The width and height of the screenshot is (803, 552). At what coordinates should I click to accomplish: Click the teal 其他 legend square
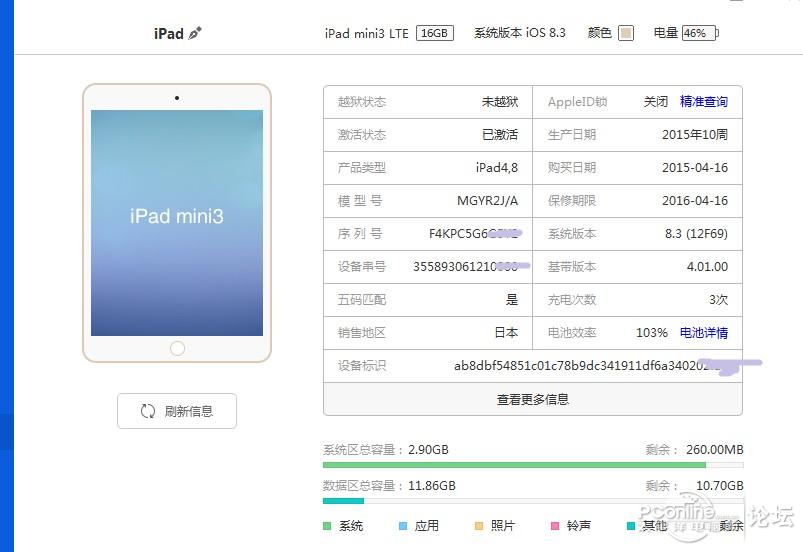click(x=631, y=526)
